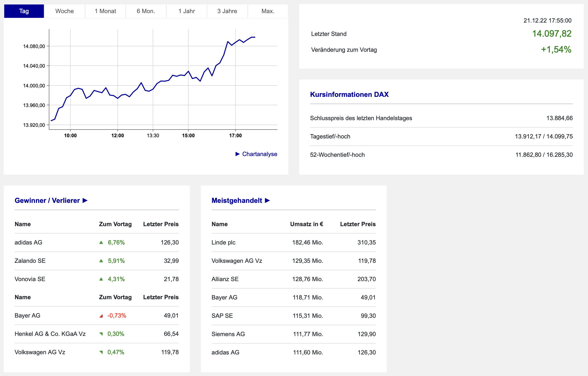This screenshot has width=588, height=376.
Task: Open the Gewinner / Verlierer heading link
Action: (x=47, y=200)
